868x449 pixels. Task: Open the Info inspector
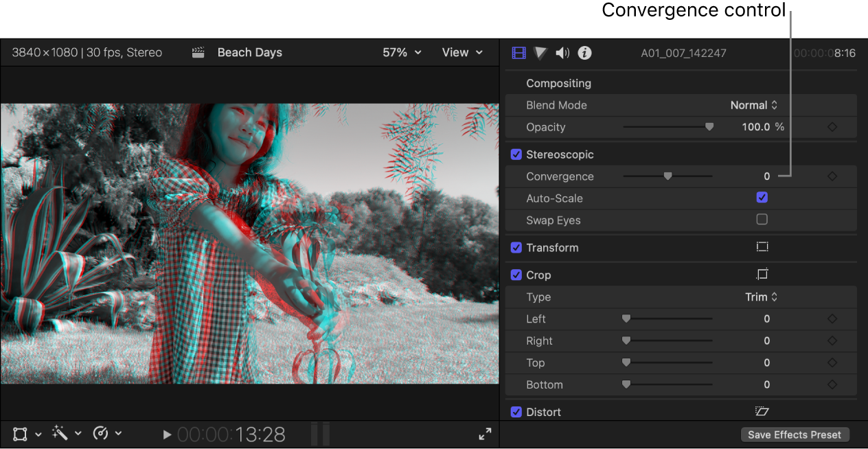coord(584,52)
